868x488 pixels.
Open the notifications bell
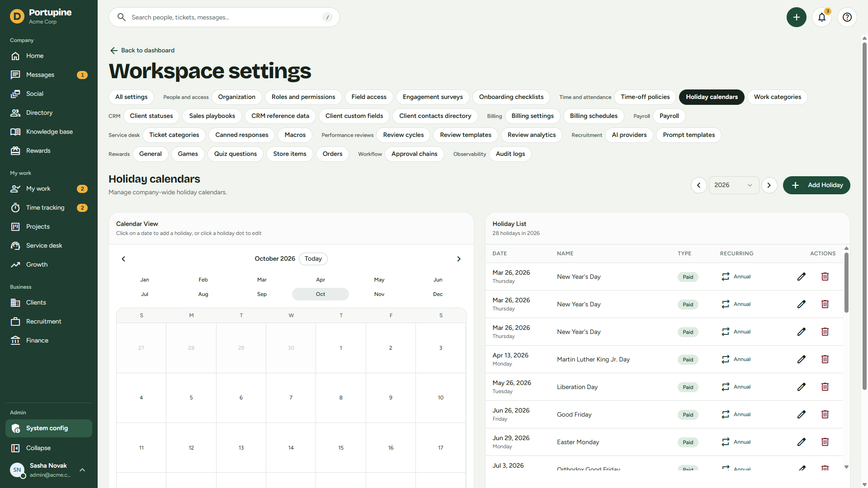822,17
